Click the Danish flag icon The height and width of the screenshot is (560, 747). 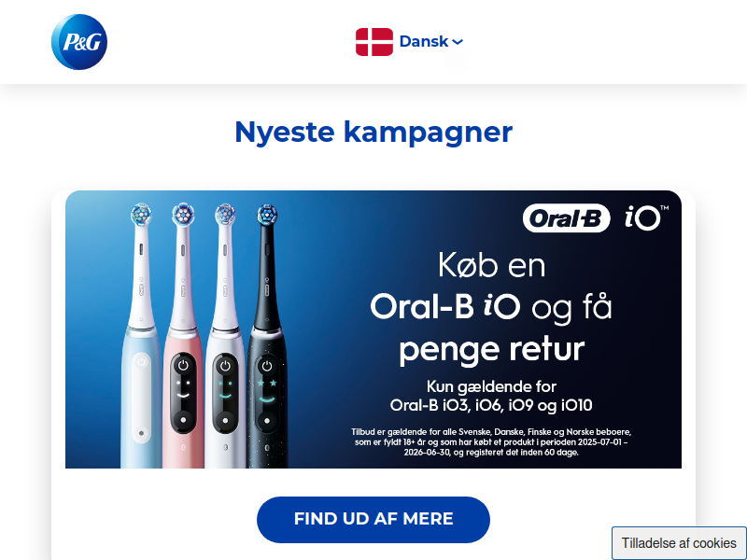(x=374, y=42)
